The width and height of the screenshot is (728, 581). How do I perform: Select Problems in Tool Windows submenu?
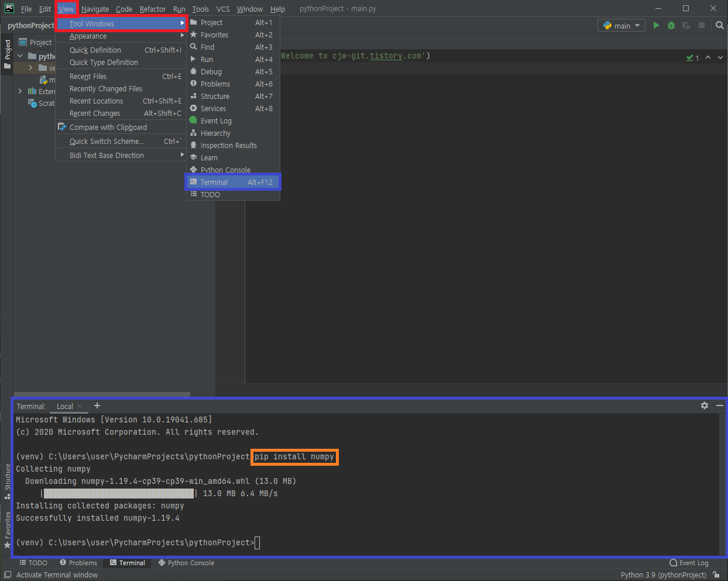(x=233, y=84)
